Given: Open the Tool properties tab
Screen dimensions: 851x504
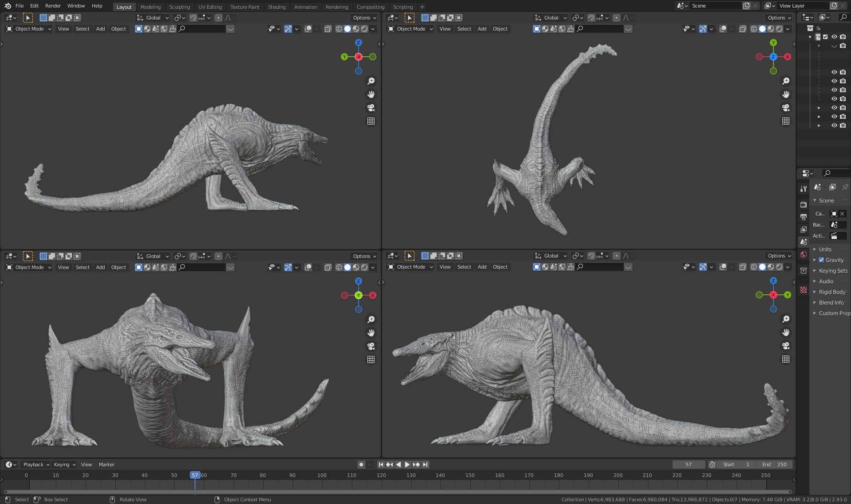Looking at the screenshot, I should [804, 188].
